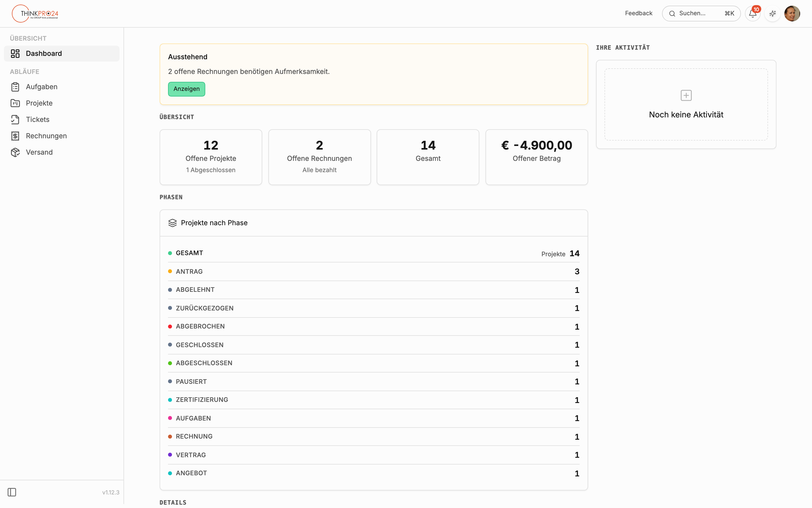812x508 pixels.
Task: Click the ANTRAG count 3
Action: (x=577, y=271)
